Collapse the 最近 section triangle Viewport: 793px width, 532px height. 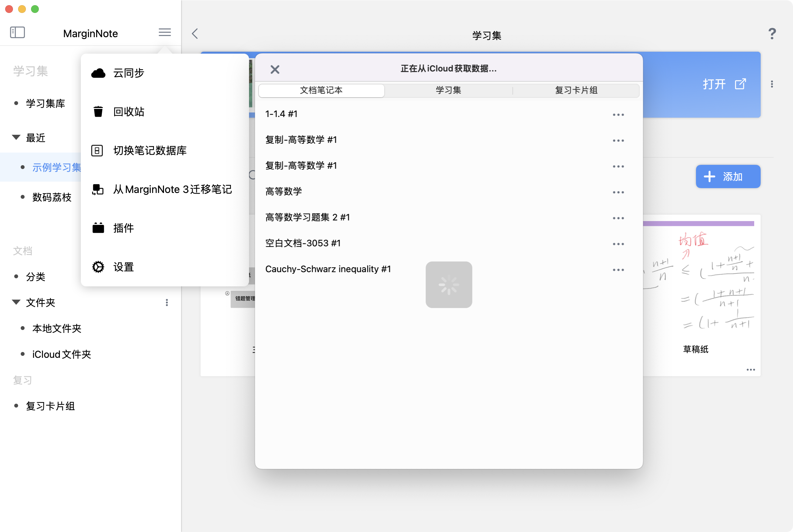[16, 137]
